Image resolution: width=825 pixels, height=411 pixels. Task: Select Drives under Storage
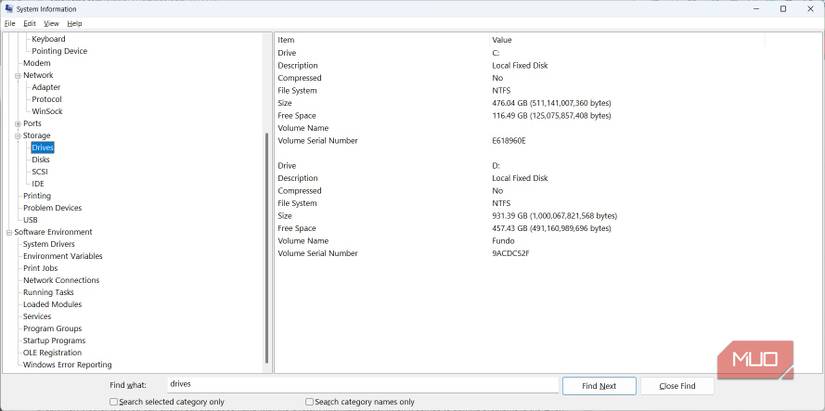pos(43,148)
